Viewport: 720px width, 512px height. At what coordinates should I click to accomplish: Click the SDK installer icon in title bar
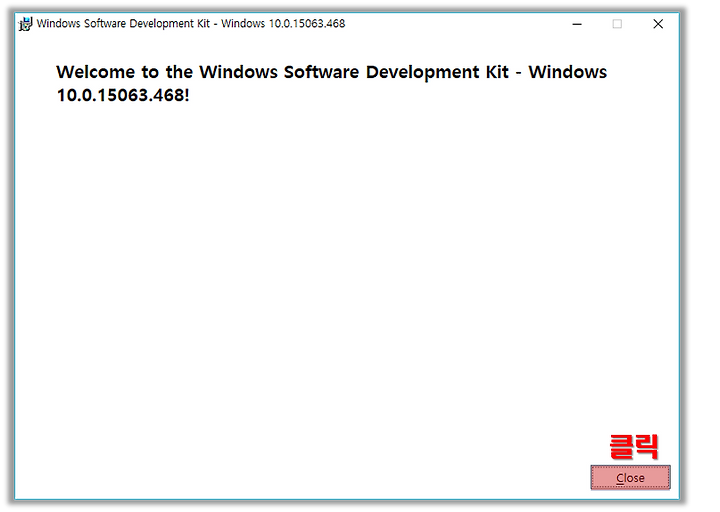pos(26,23)
